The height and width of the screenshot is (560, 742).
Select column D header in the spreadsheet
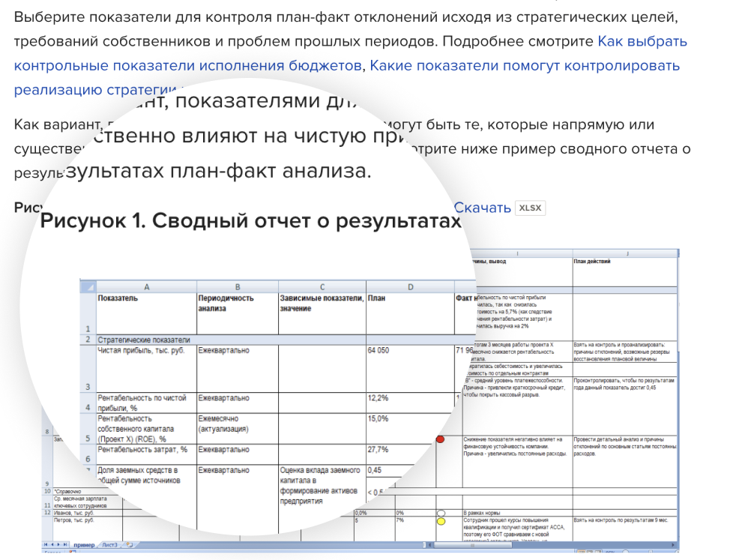click(410, 287)
